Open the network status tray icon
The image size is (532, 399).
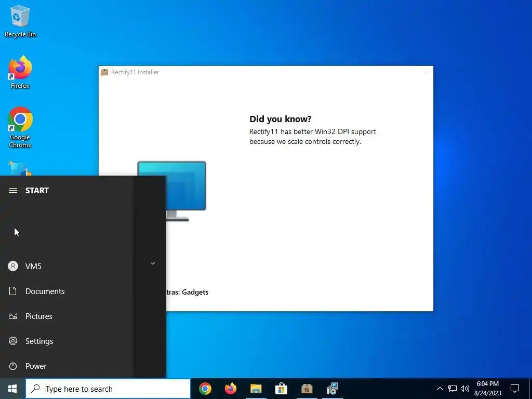pyautogui.click(x=453, y=389)
